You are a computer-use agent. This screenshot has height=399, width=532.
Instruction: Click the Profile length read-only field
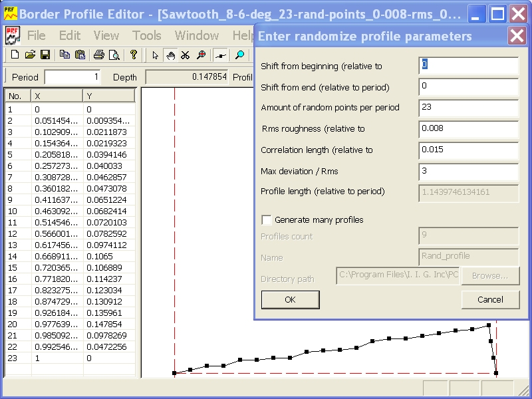coord(469,193)
